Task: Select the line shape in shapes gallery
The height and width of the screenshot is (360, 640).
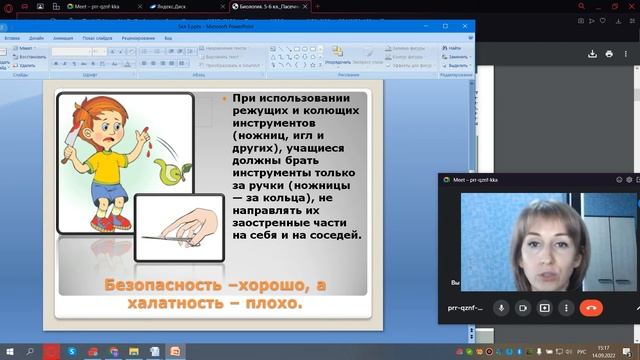Action: (281, 49)
